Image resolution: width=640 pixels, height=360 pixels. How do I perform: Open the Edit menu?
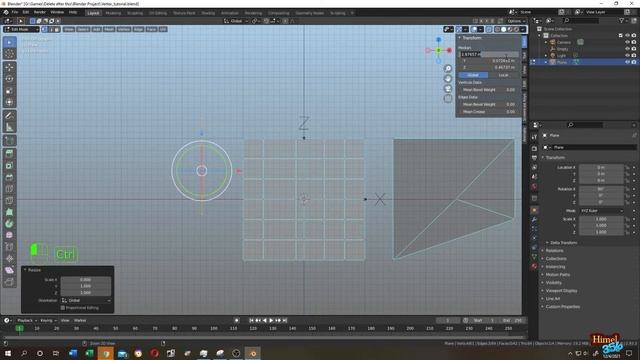(x=26, y=12)
